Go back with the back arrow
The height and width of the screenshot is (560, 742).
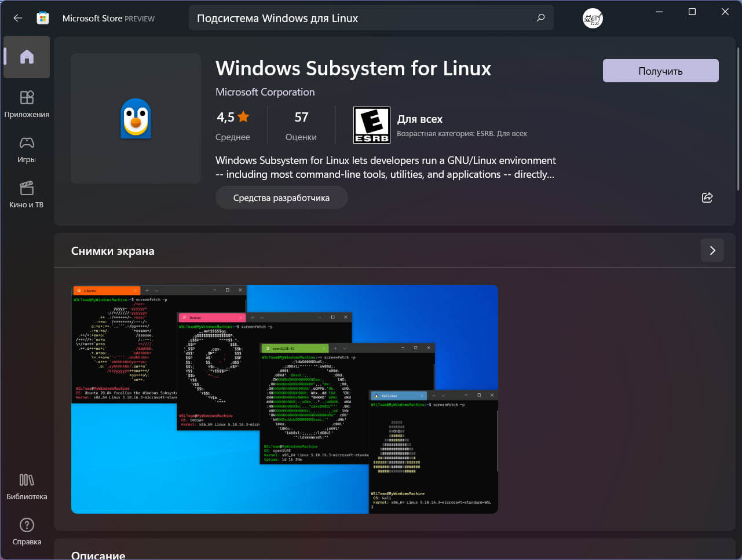click(x=18, y=18)
